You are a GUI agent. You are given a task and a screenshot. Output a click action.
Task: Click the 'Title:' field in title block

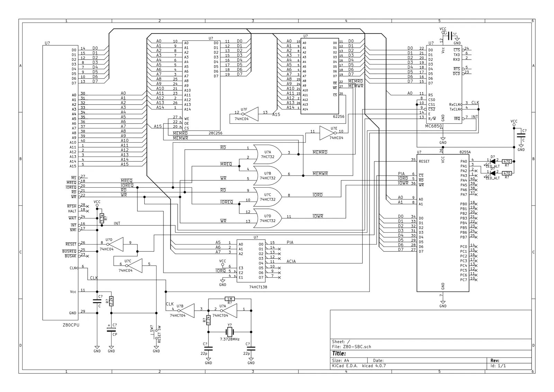tap(339, 354)
